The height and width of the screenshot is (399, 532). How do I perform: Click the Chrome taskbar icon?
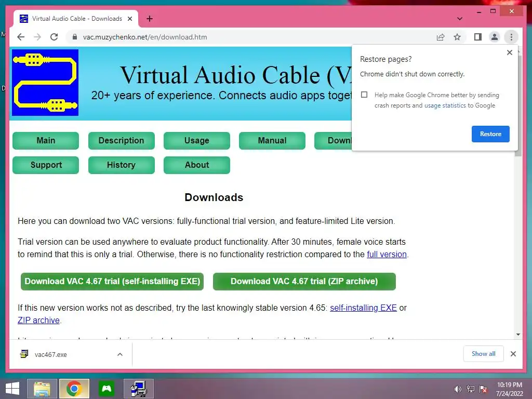(74, 389)
